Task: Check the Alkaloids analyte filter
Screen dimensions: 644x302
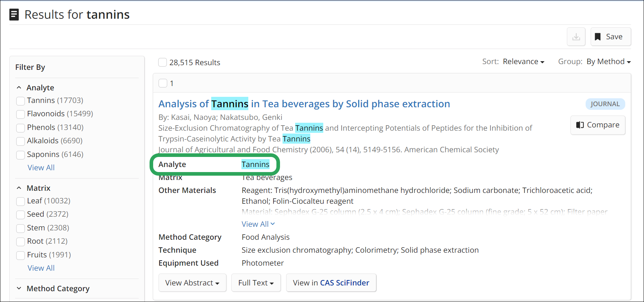Action: tap(21, 141)
